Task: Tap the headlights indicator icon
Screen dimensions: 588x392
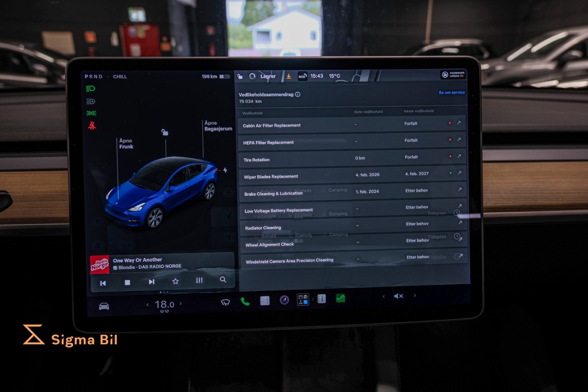Action: (x=90, y=89)
